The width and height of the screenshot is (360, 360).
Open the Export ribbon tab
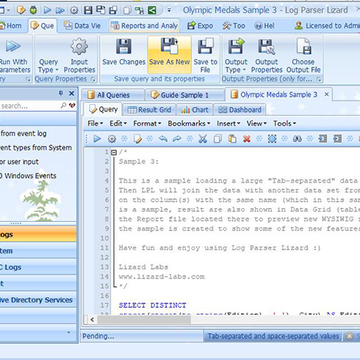tap(200, 26)
